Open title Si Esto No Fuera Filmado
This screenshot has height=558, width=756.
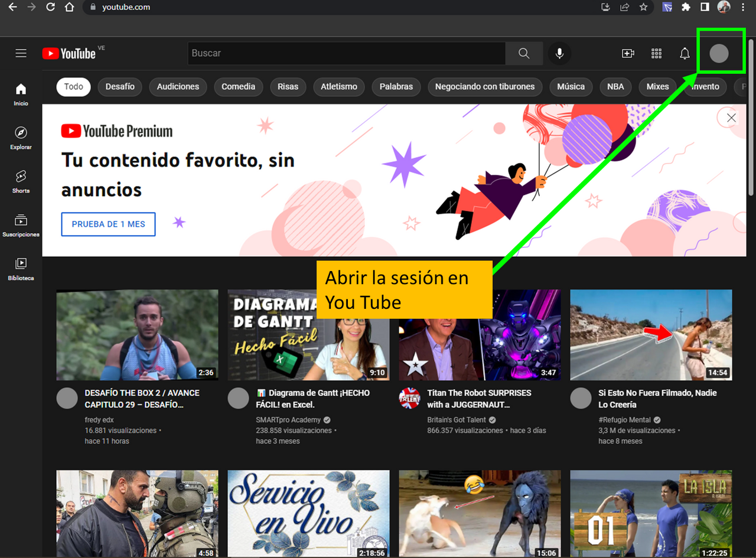[x=657, y=399]
